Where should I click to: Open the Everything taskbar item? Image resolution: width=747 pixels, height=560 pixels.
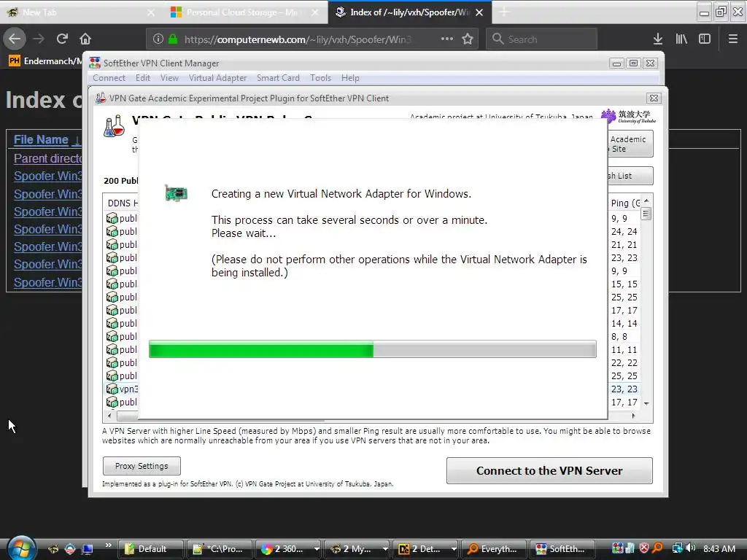(494, 548)
